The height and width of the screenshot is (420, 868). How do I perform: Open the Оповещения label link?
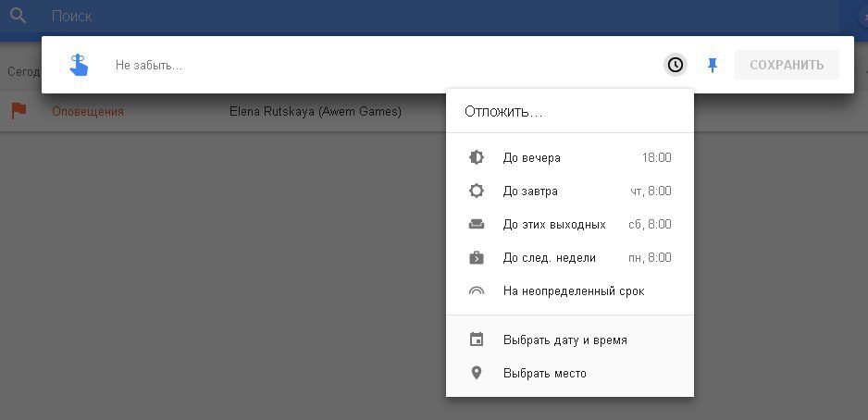coord(88,111)
